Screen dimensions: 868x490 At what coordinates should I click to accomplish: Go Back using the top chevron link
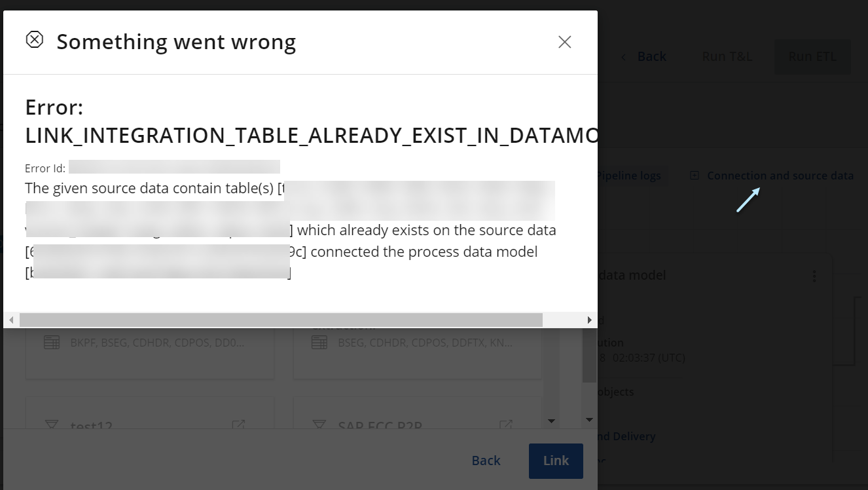643,56
